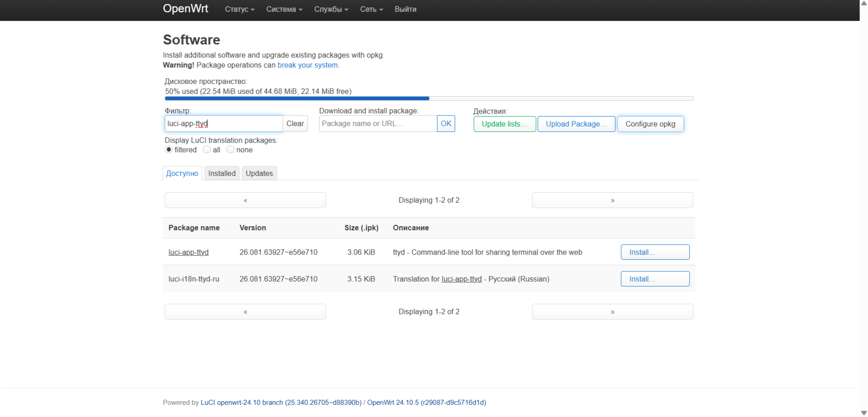Click version cell in luci-i18n-ttyd-ru row
Image resolution: width=868 pixels, height=417 pixels.
(279, 279)
